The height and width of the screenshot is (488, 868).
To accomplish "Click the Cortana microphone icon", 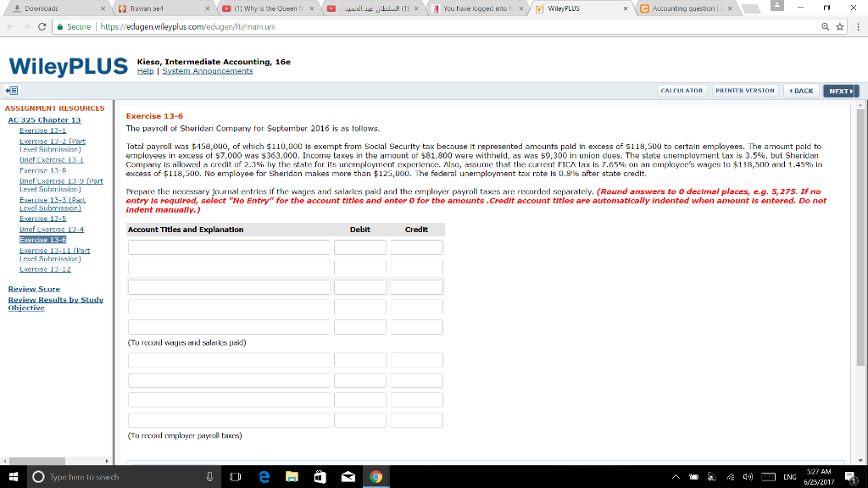I will pos(210,477).
